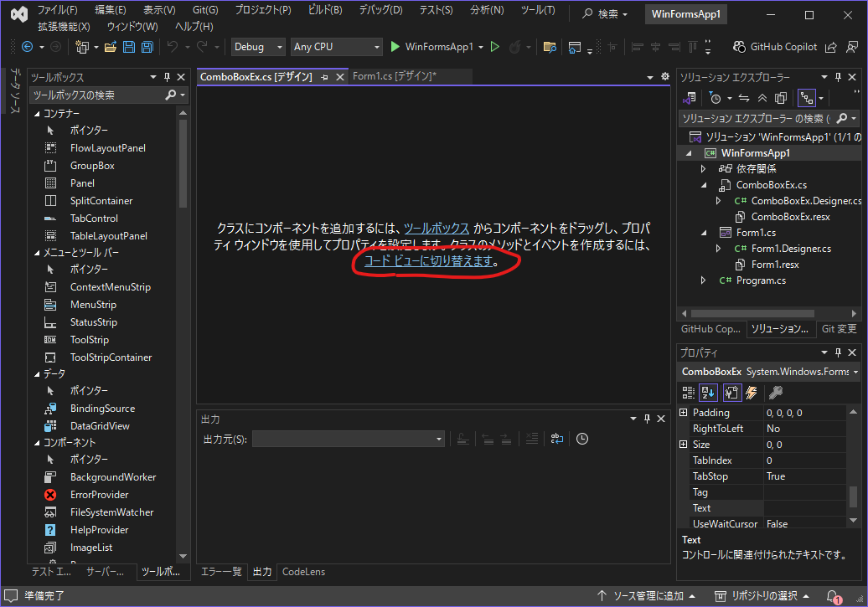Click the Events lightning bolt icon
Screen dimensions: 868x607
click(x=752, y=392)
